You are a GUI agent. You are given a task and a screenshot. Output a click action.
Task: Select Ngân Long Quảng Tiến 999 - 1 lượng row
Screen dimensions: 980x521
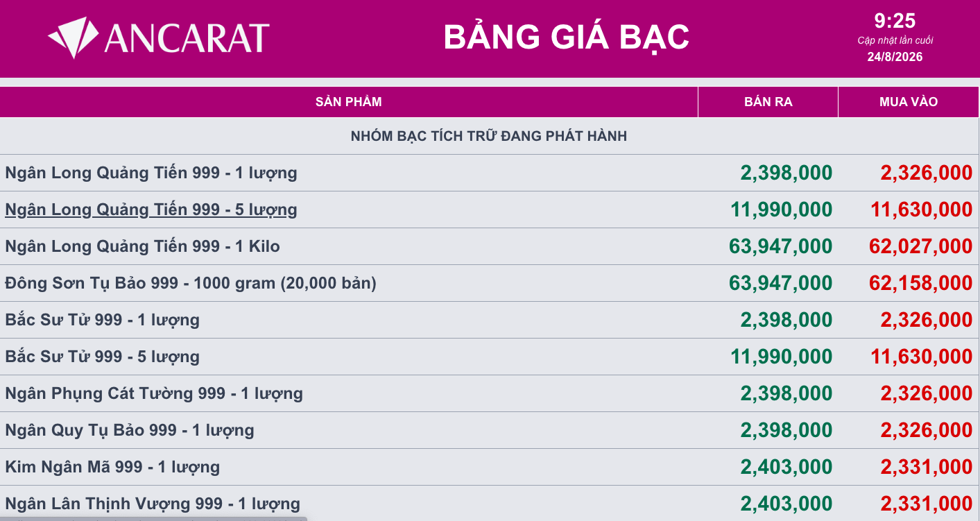pyautogui.click(x=490, y=173)
